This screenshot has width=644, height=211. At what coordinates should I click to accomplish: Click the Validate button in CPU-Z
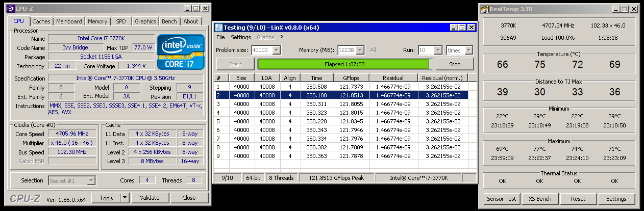pos(150,198)
